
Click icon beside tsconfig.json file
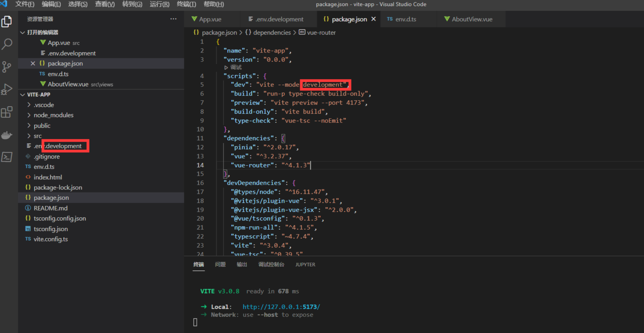pos(28,229)
